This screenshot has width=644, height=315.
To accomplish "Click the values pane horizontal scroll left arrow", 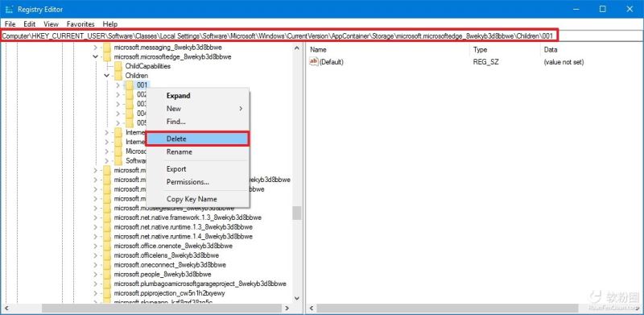I will click(311, 308).
